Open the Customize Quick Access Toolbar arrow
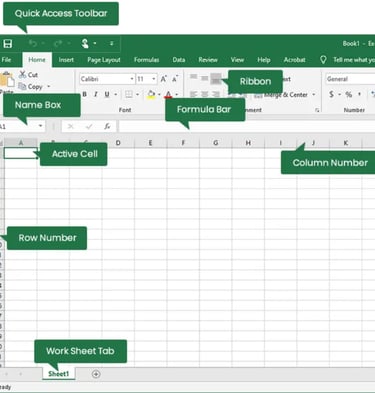 tap(112, 43)
